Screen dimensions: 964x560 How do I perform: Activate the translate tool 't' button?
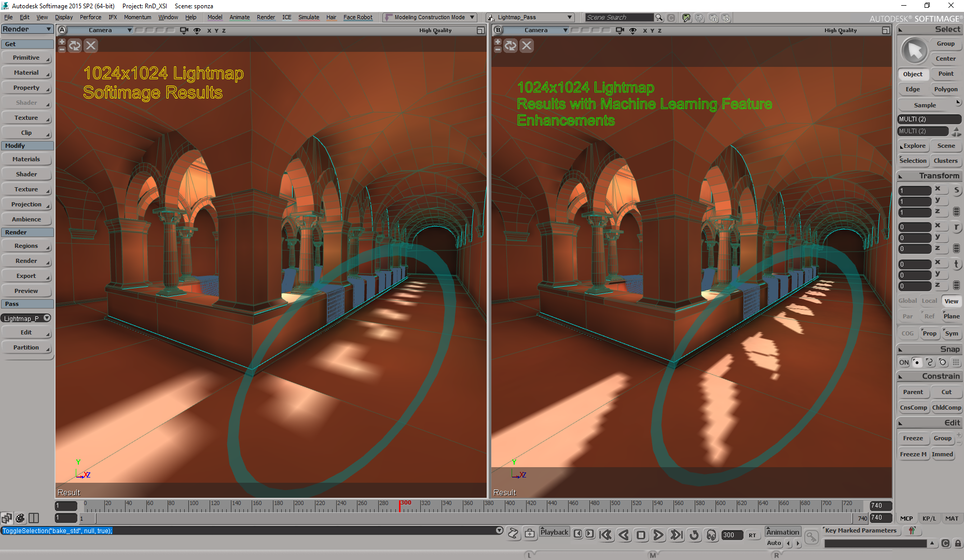pyautogui.click(x=956, y=264)
